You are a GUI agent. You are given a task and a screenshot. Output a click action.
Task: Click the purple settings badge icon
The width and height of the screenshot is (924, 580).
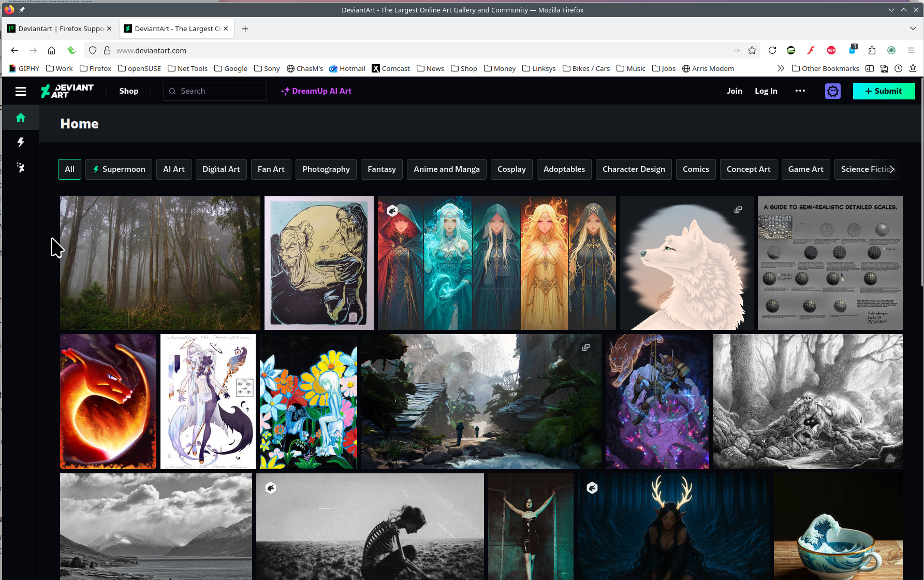pyautogui.click(x=832, y=91)
